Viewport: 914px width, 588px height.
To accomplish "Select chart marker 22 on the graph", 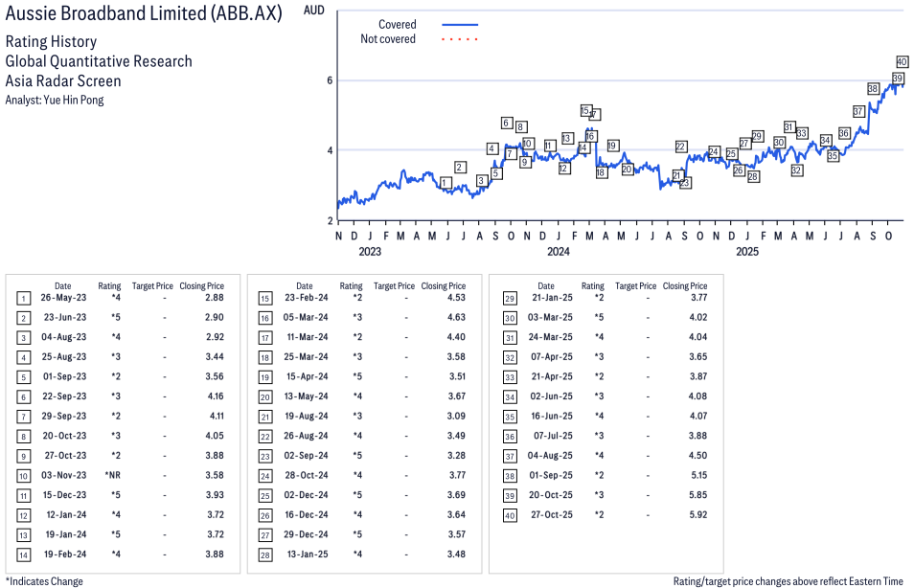I will pyautogui.click(x=680, y=147).
